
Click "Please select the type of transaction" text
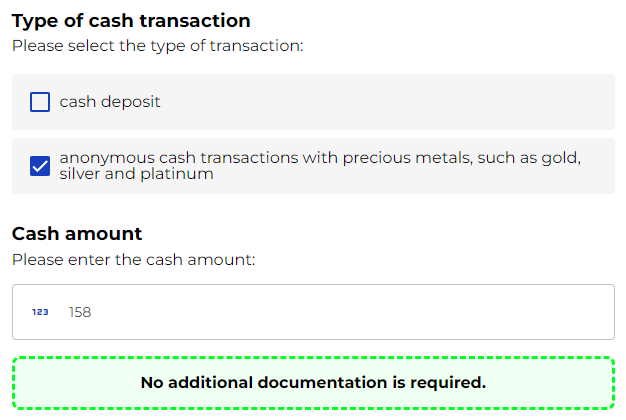click(x=157, y=45)
